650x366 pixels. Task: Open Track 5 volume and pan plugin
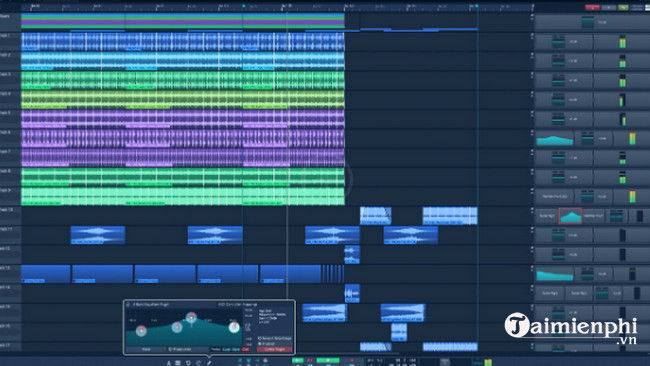click(564, 119)
